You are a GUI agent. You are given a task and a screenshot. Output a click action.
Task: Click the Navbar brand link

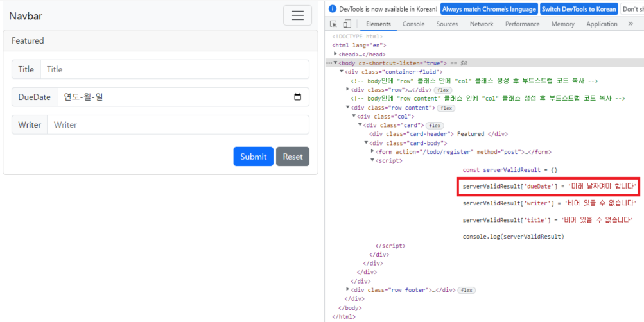pos(26,16)
